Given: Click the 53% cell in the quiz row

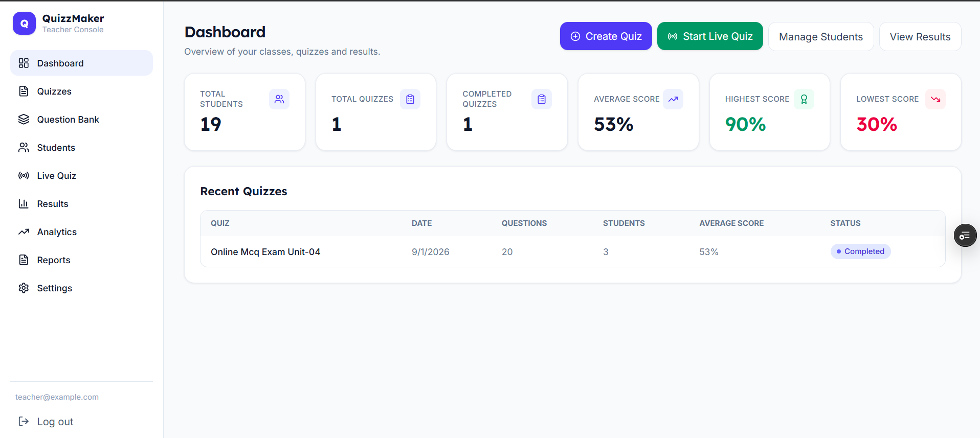Looking at the screenshot, I should coord(709,252).
